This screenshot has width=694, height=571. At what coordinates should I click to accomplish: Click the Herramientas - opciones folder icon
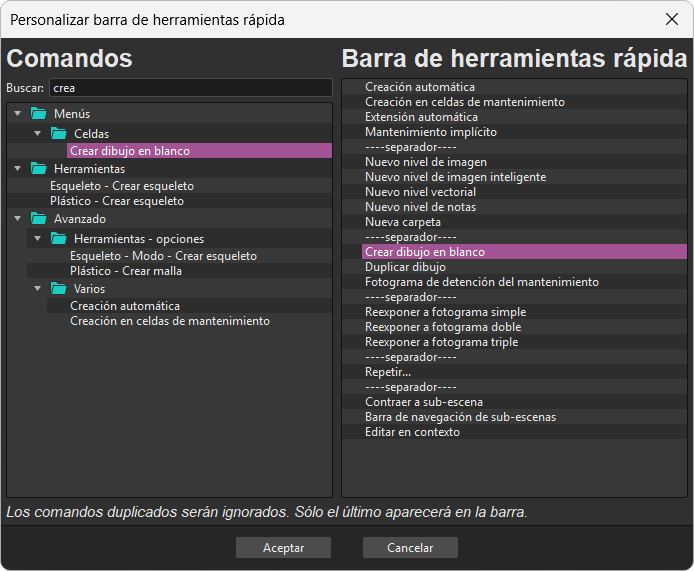(58, 239)
